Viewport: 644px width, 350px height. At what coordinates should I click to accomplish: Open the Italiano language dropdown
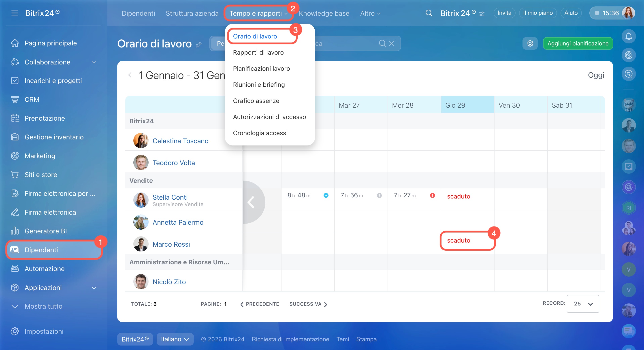175,339
